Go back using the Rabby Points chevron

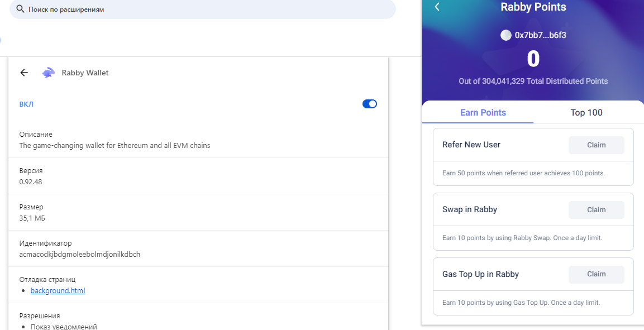437,7
